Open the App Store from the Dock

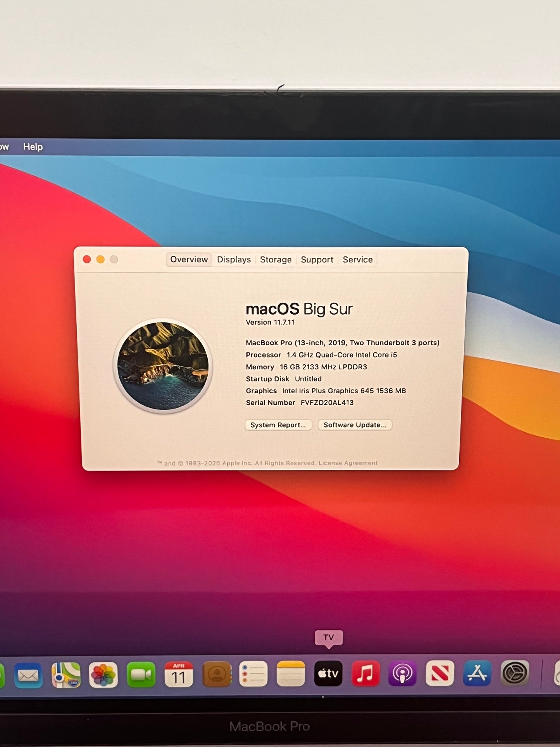coord(477,673)
